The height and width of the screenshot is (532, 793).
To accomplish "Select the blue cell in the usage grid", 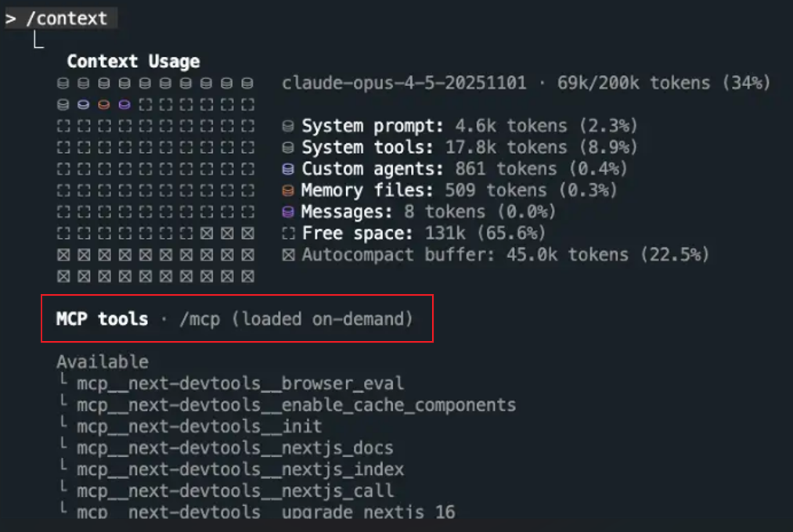I will [84, 105].
